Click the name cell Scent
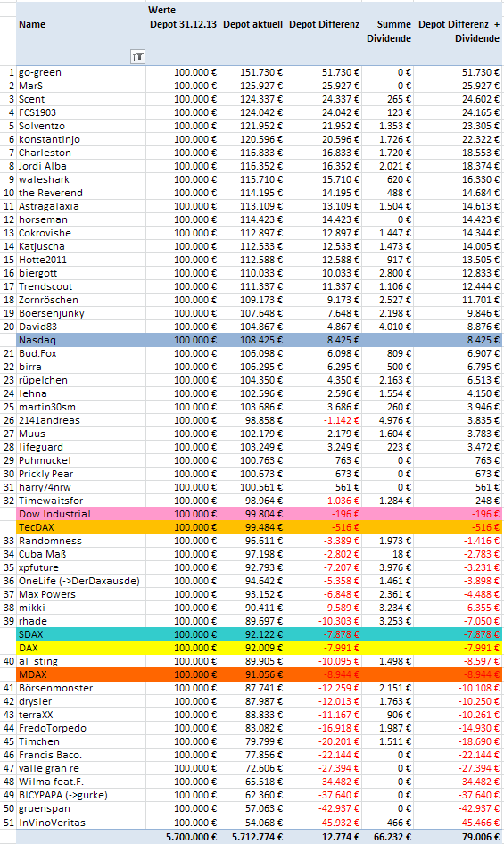 point(32,99)
